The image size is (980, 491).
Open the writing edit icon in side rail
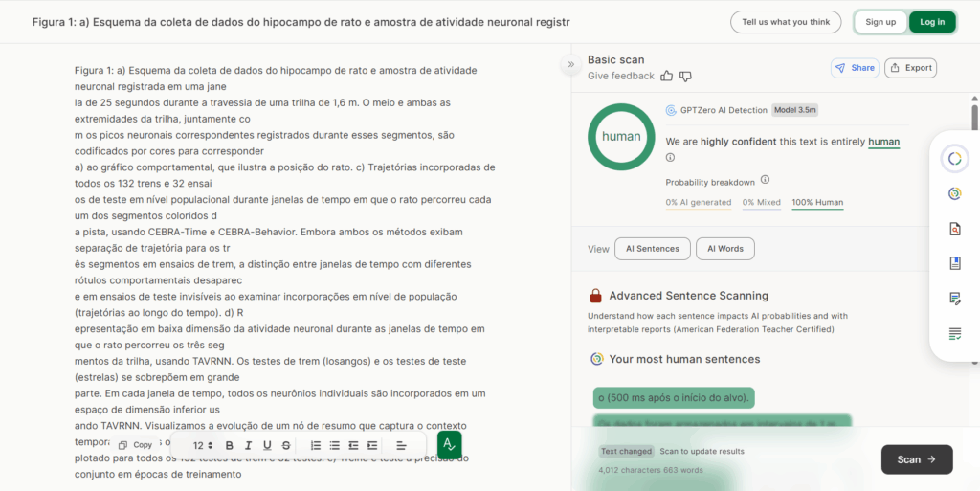(x=954, y=298)
